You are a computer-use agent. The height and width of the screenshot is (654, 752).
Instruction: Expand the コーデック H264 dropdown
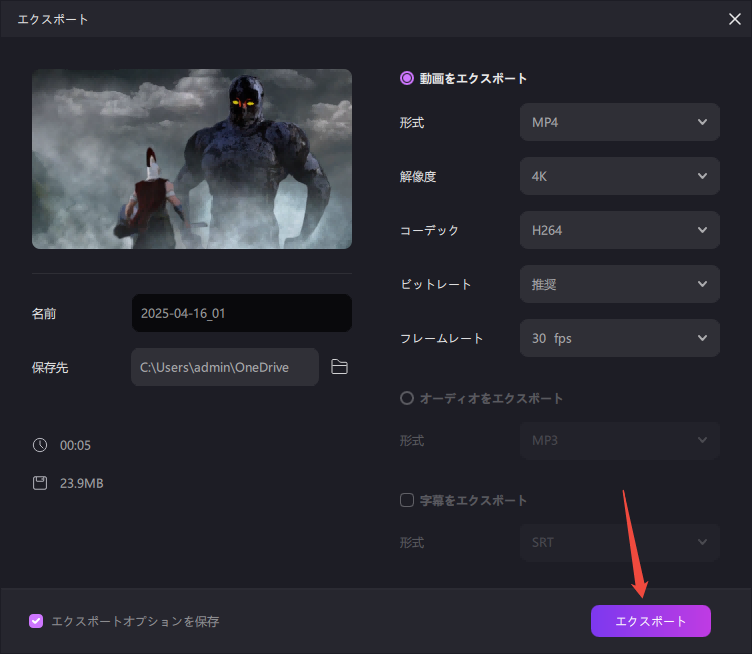pyautogui.click(x=619, y=230)
